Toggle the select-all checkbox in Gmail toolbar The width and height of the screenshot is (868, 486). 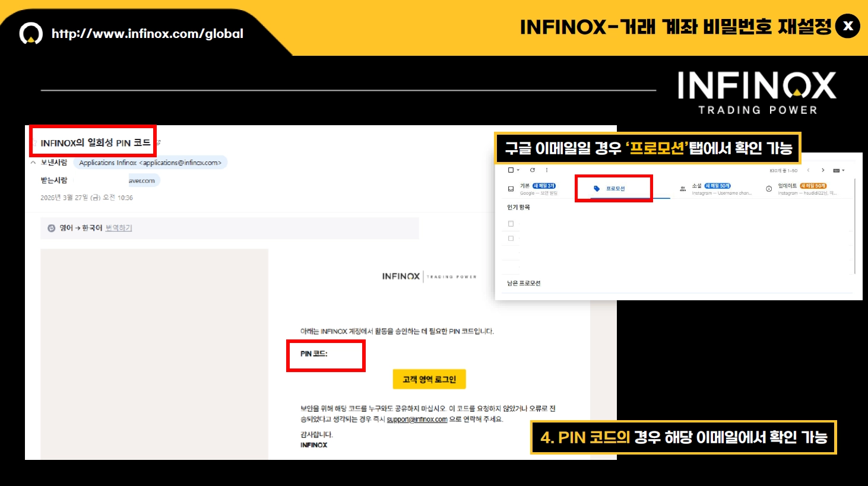[x=511, y=170]
